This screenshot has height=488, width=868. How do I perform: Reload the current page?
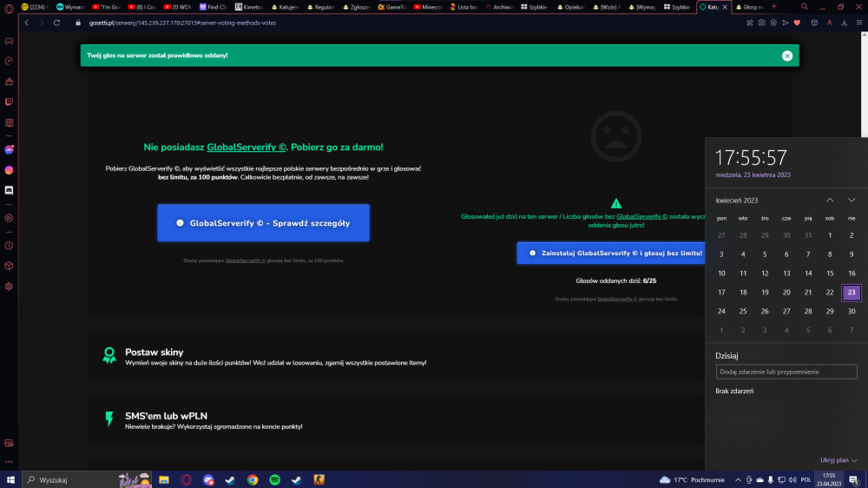tap(56, 23)
